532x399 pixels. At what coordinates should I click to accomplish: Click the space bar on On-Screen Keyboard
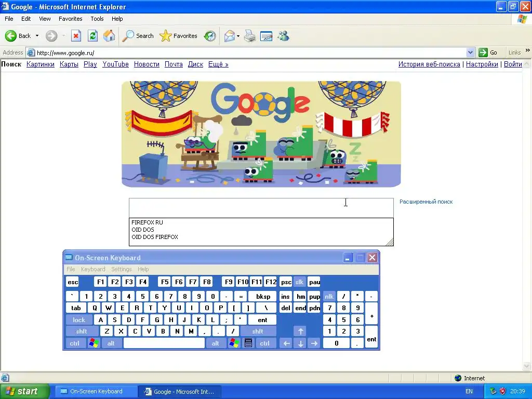point(164,343)
